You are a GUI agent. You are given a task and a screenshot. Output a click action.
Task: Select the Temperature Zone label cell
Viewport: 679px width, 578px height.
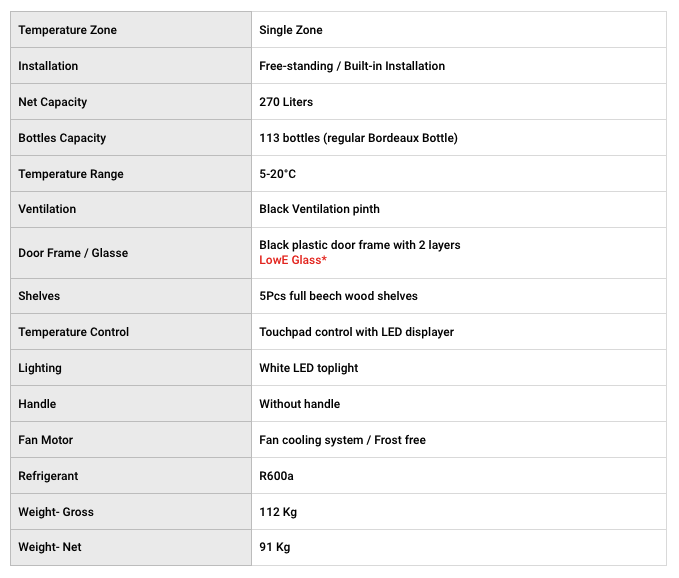click(67, 30)
